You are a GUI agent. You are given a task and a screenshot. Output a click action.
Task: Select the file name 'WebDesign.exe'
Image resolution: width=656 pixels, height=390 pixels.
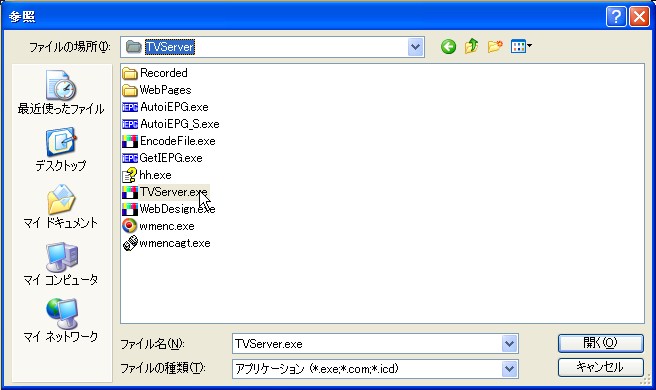click(177, 209)
